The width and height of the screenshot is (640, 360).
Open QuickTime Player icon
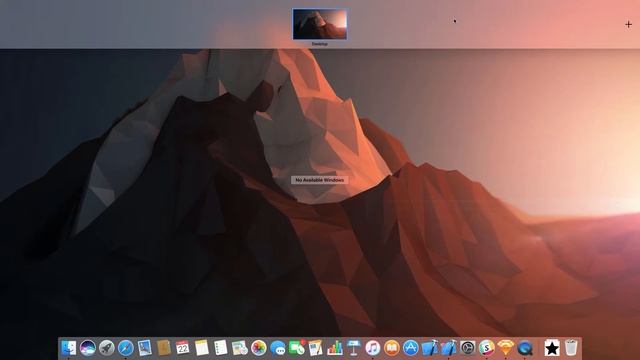click(525, 348)
